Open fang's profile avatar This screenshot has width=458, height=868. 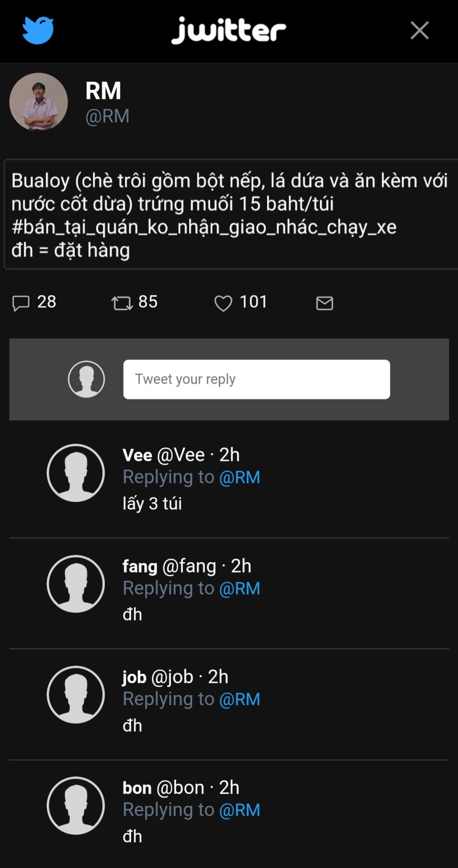(76, 584)
